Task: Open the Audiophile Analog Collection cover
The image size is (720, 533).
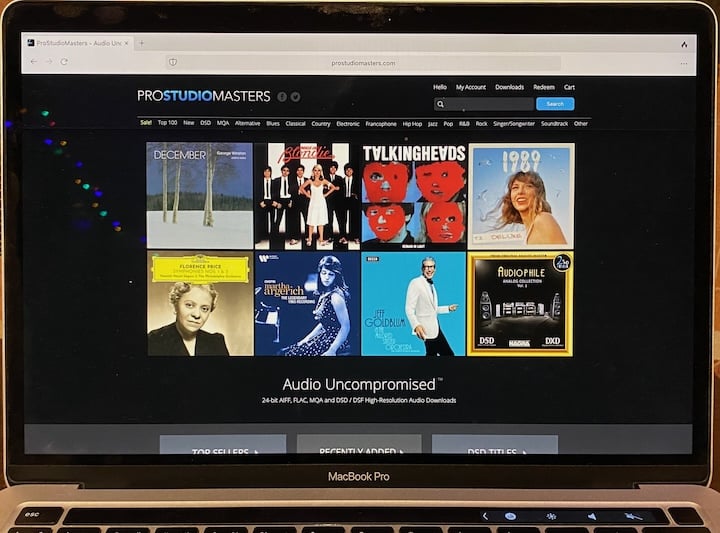Action: coord(520,304)
